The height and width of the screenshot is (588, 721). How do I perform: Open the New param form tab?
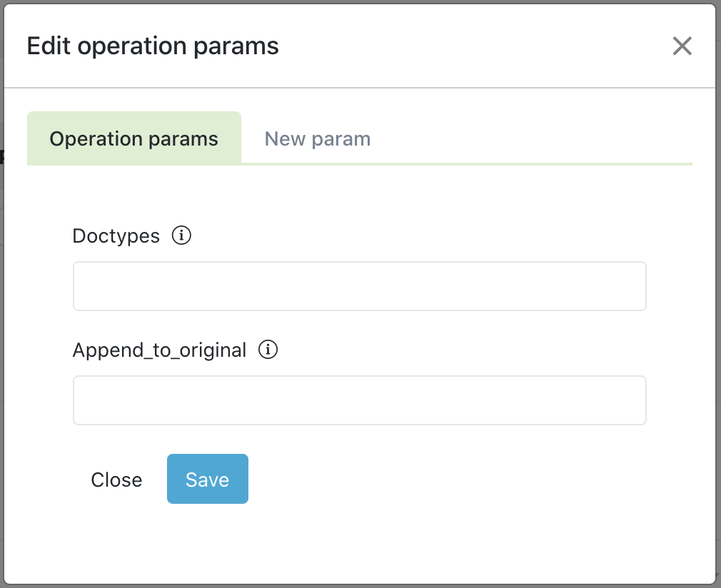pos(317,138)
